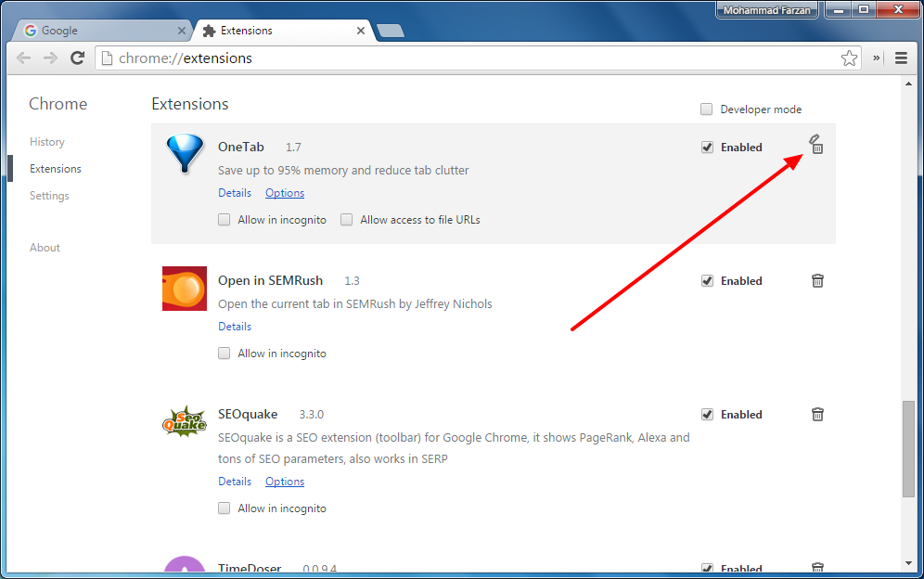Allow OneTab access to file URLs
Viewport: 924px width, 579px height.
(x=347, y=220)
